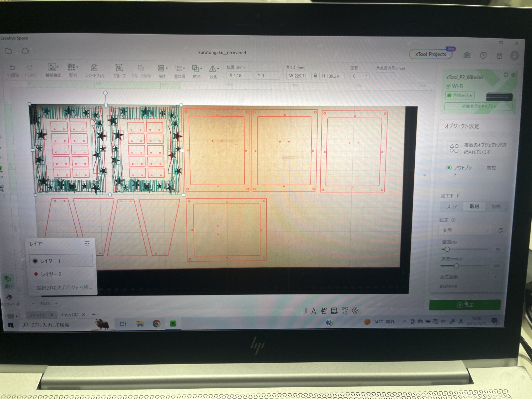This screenshot has height=399, width=532.
Task: Click the X position field showing 1.18
Action: point(239,75)
